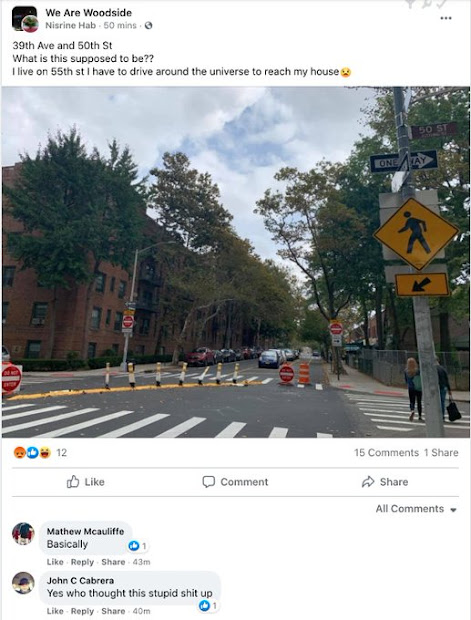Click the public globe privacy icon
The width and height of the screenshot is (471, 620).
pos(148,26)
